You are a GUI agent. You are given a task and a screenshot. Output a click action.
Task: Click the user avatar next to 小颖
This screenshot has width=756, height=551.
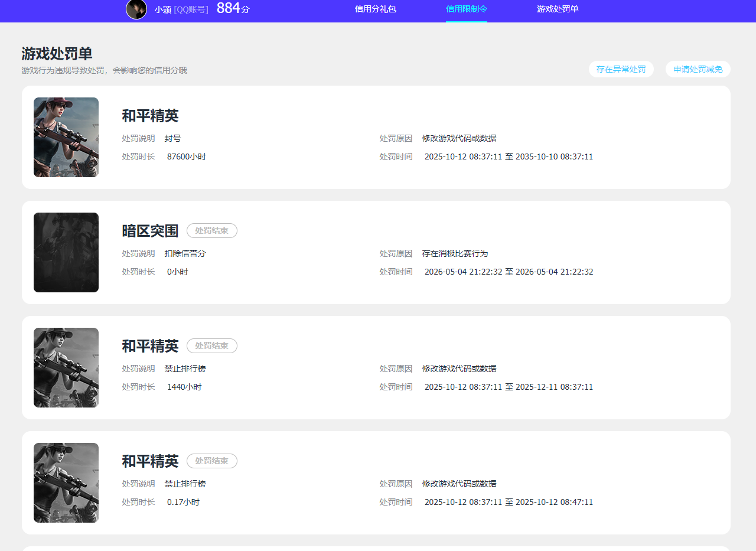coord(136,9)
